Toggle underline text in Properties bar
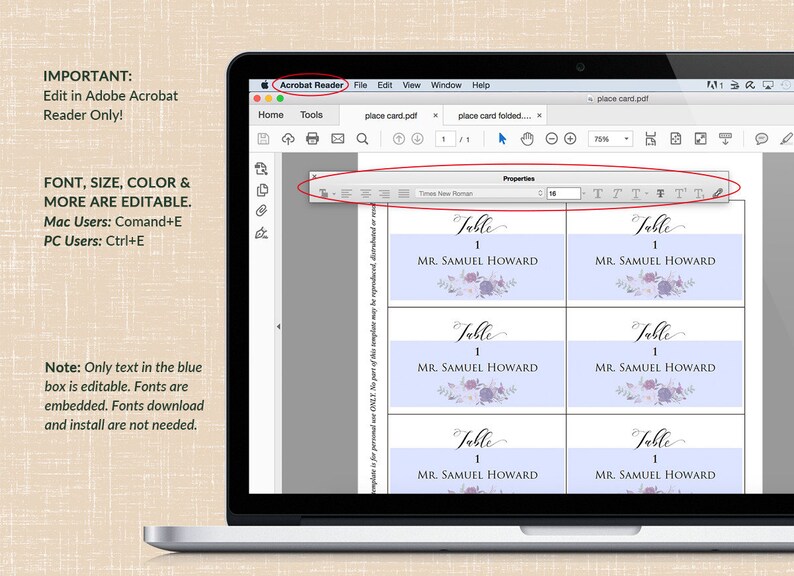794x576 pixels. (x=636, y=193)
